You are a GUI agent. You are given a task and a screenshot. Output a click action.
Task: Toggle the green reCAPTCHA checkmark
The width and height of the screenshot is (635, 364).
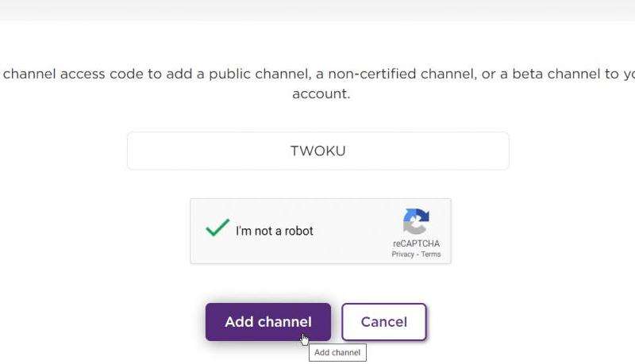click(x=217, y=228)
